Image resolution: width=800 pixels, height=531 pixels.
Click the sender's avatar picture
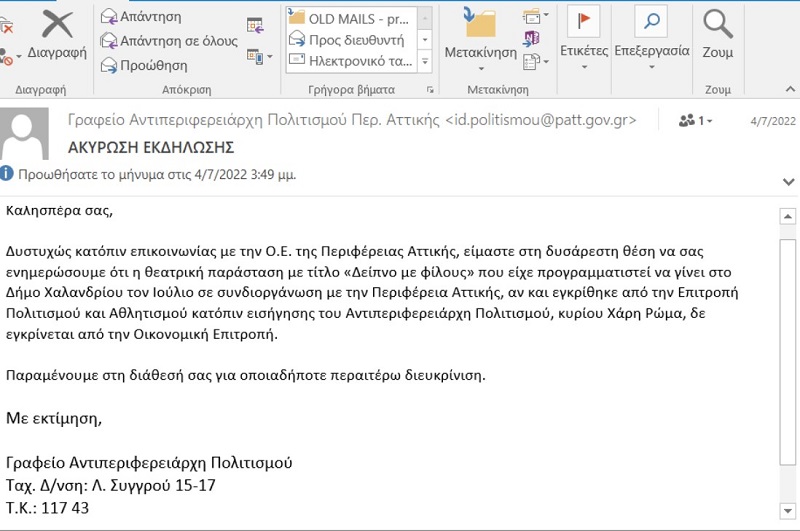click(28, 133)
